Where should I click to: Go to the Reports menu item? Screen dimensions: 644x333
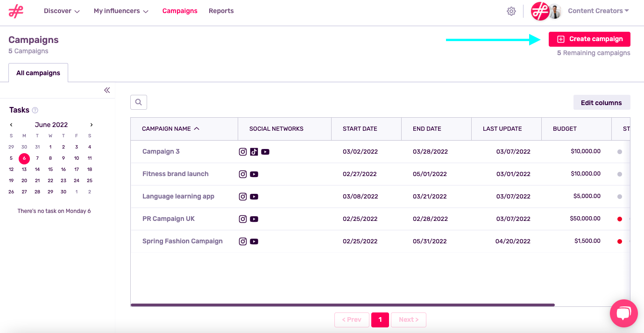221,11
